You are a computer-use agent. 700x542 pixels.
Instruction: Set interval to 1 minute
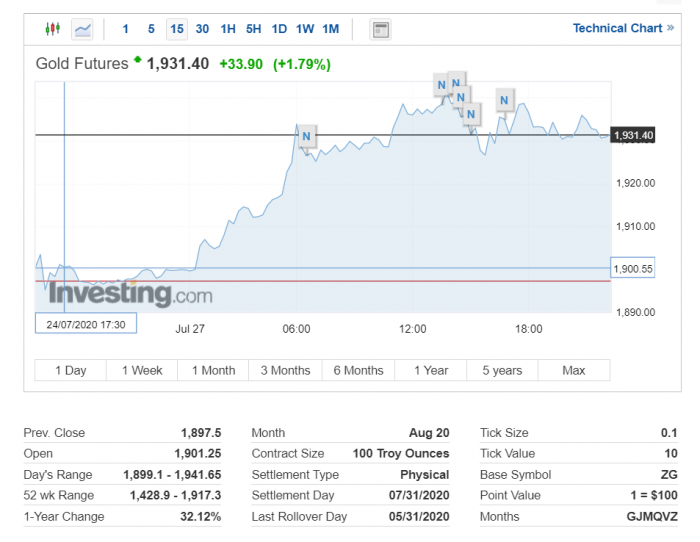coord(125,29)
